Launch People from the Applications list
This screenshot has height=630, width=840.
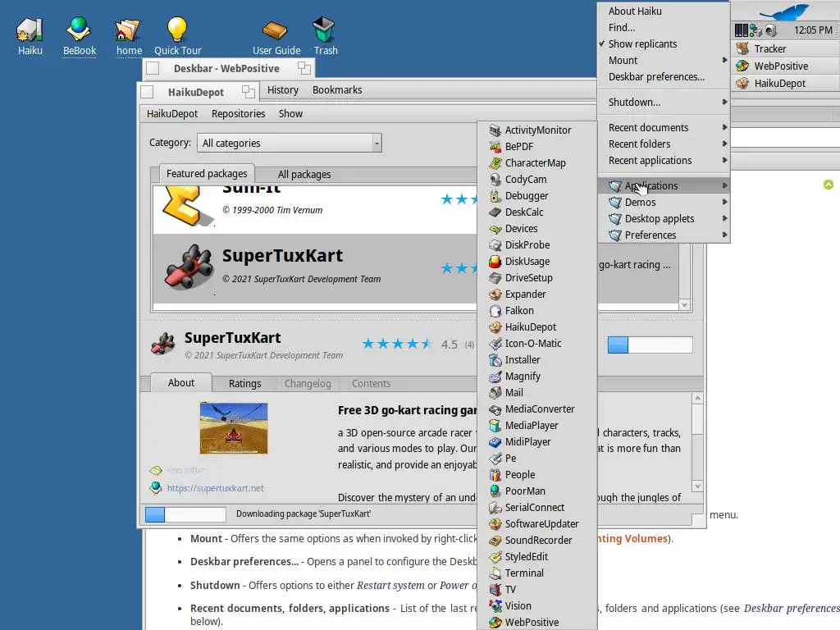click(536, 475)
